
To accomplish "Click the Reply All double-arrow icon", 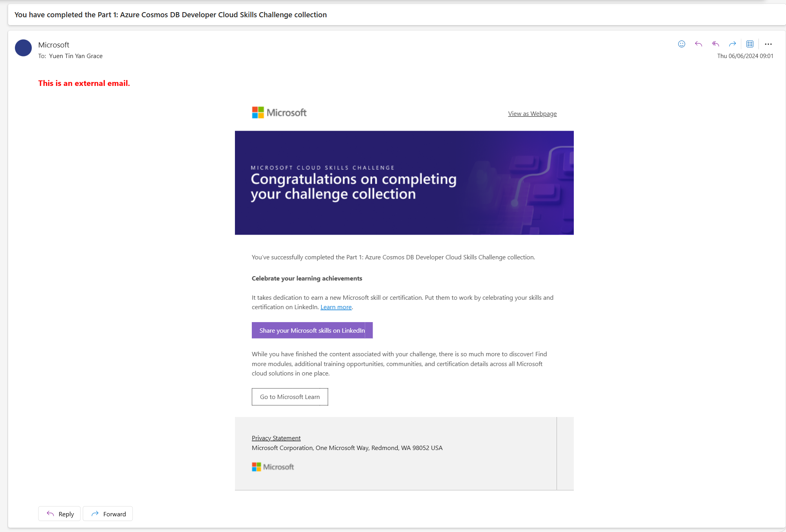I will (715, 44).
